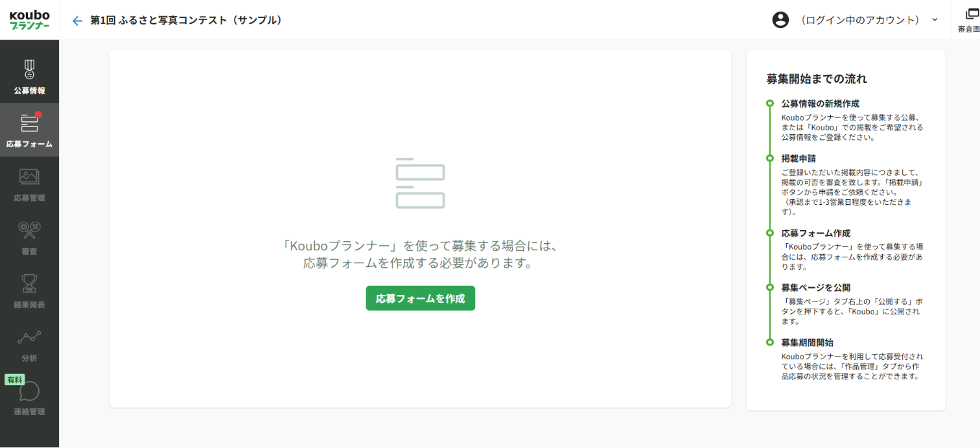Click the 募集開始までの流れ heading
Image resolution: width=980 pixels, height=448 pixels.
817,79
